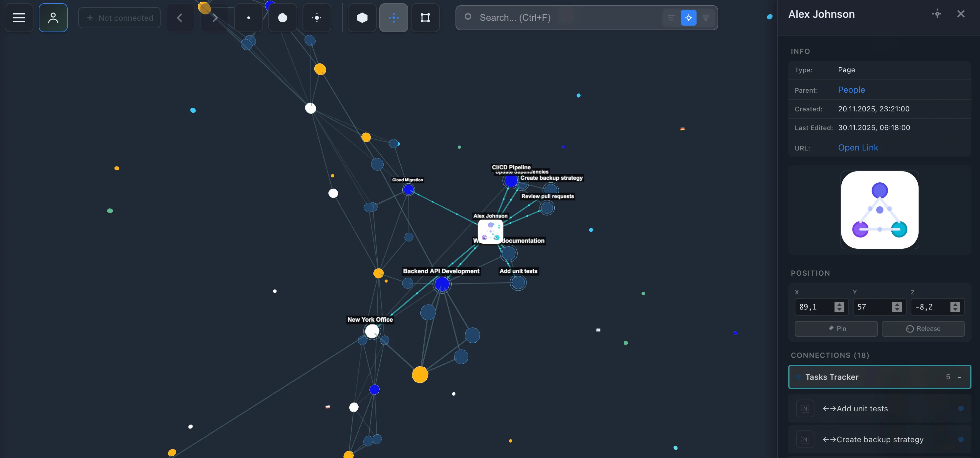Select the branch hierarchy view in search bar
This screenshot has width=980, height=458.
(706, 17)
